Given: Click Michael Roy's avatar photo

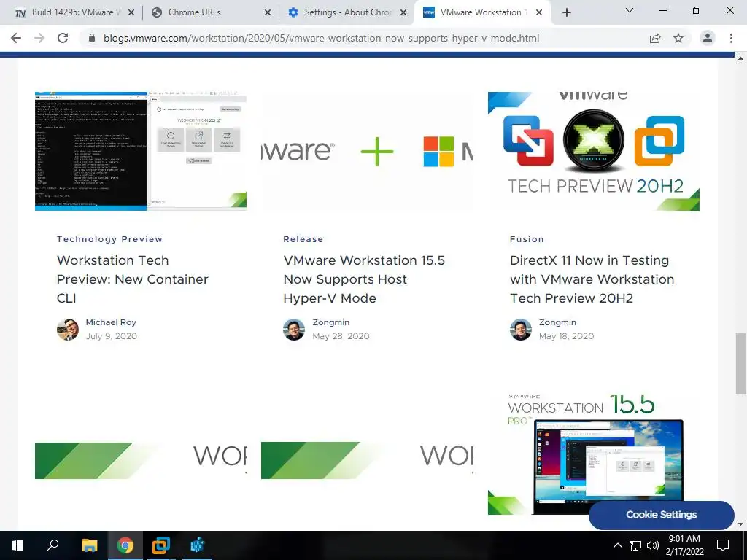Looking at the screenshot, I should (x=68, y=330).
